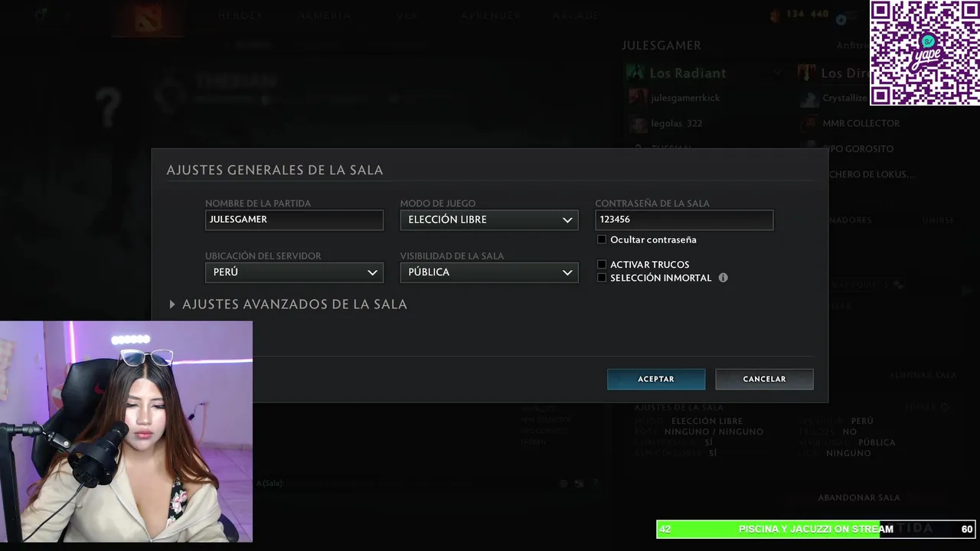
Task: Click the gold shard currency icon
Action: coord(774,15)
